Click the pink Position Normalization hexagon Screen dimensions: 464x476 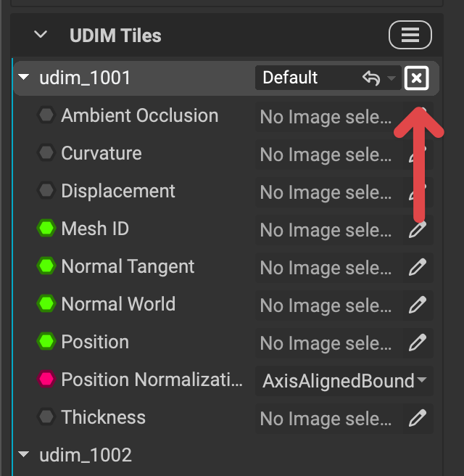(47, 379)
